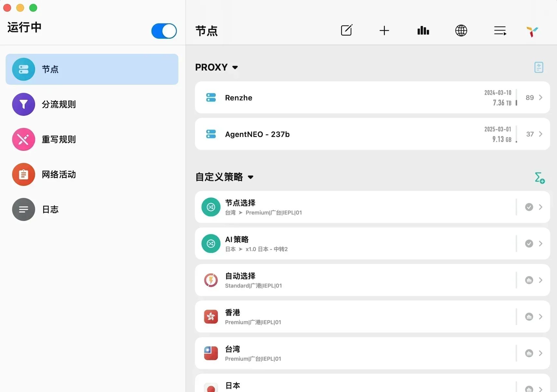
Task: Click x1.0 日本 - 中转2 under AI 策略
Action: (266, 249)
